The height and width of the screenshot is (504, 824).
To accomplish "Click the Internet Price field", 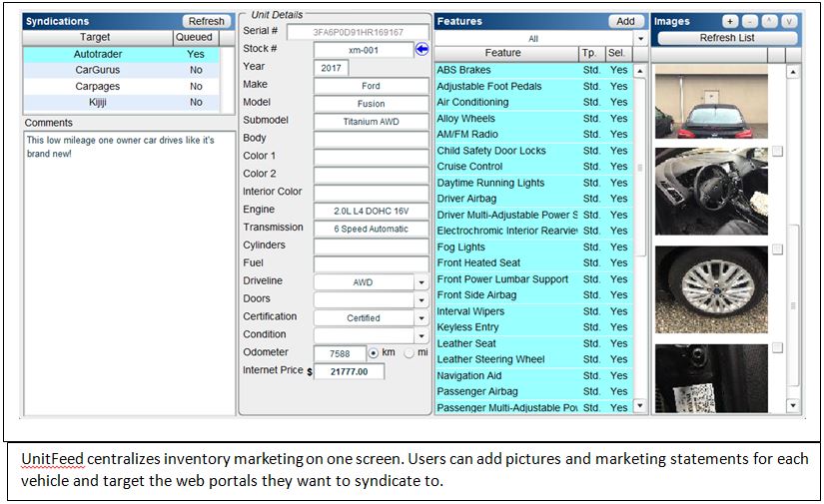I will tap(349, 371).
